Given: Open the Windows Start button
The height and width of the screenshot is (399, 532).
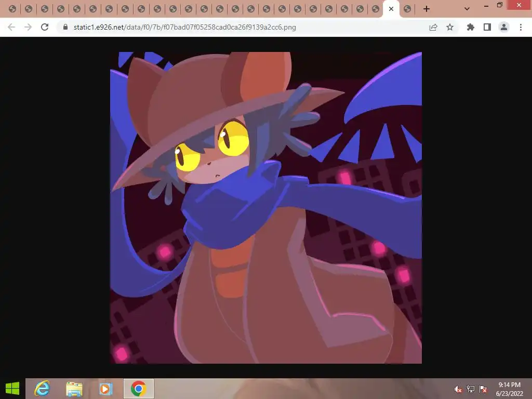Looking at the screenshot, I should (x=12, y=389).
